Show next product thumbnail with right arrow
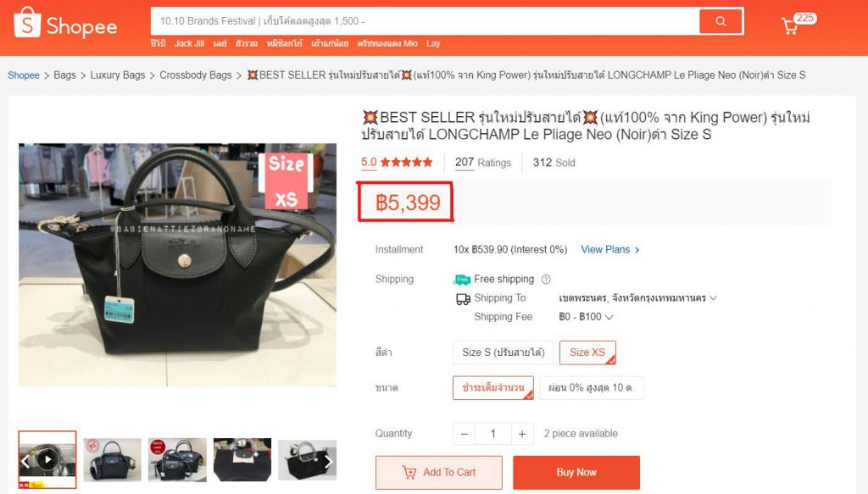 point(328,462)
